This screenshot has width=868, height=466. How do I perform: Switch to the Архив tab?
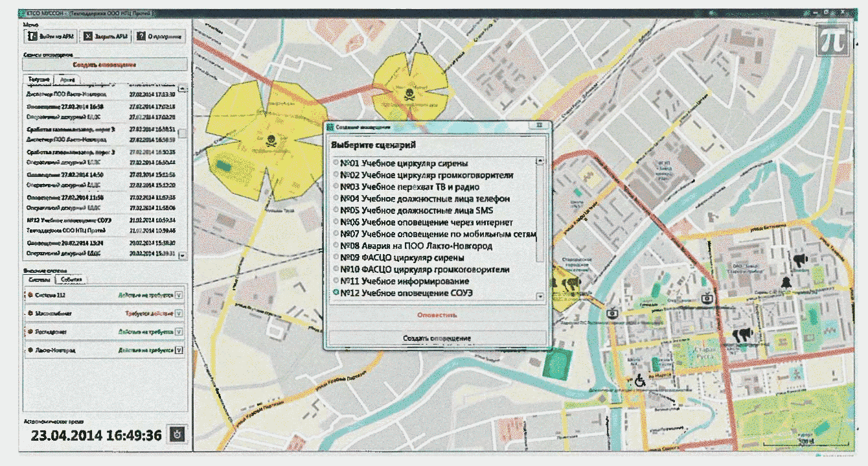pos(67,79)
